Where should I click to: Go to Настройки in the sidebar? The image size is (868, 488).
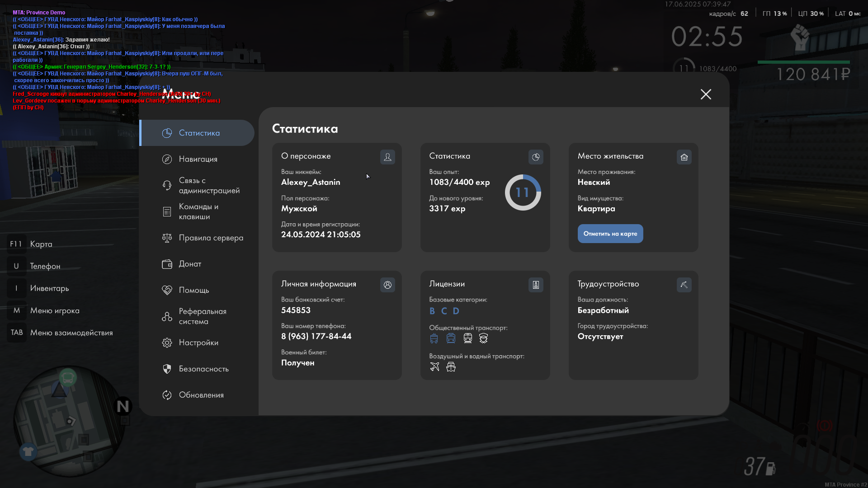pos(198,343)
